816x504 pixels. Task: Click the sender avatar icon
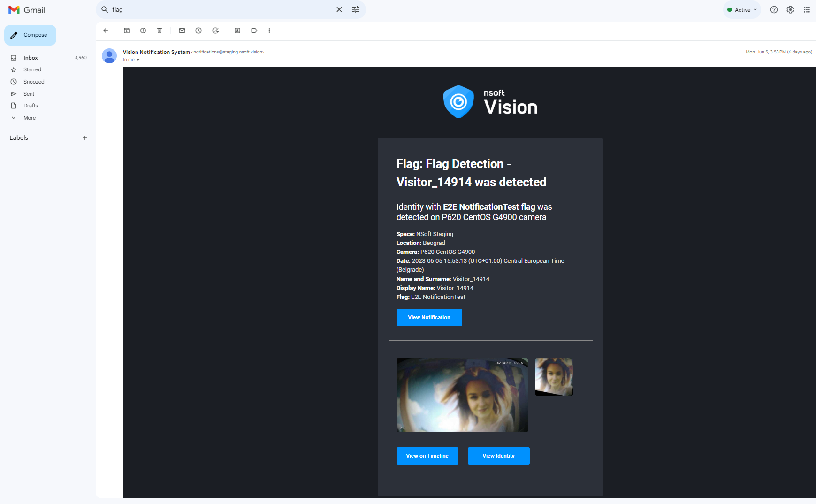pos(109,56)
